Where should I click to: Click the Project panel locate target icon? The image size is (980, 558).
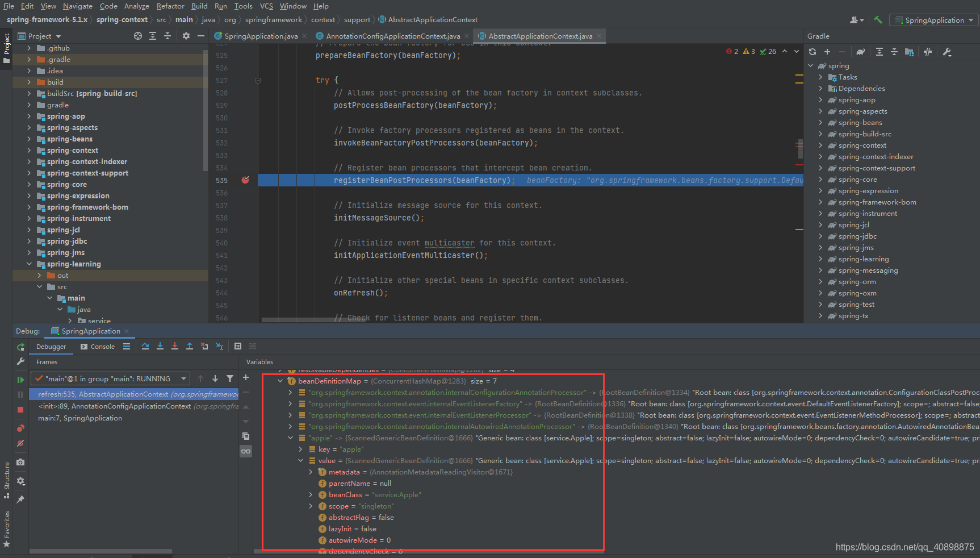pyautogui.click(x=138, y=36)
